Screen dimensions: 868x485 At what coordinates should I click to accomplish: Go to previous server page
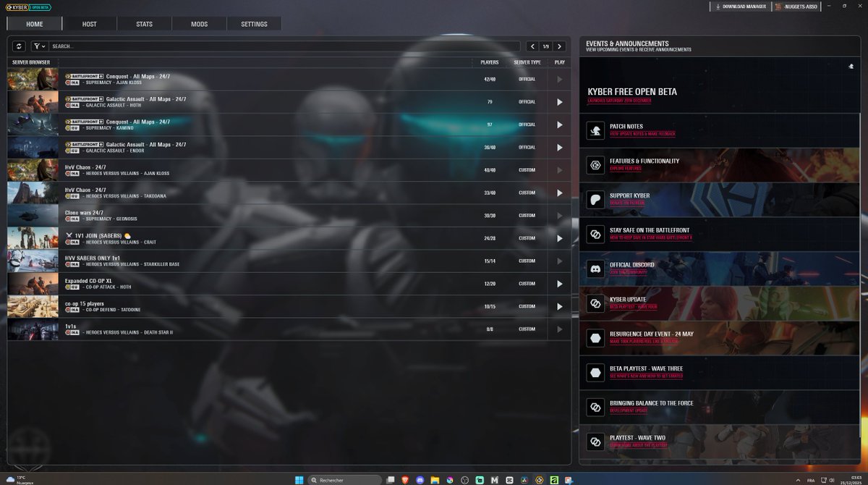click(x=532, y=46)
